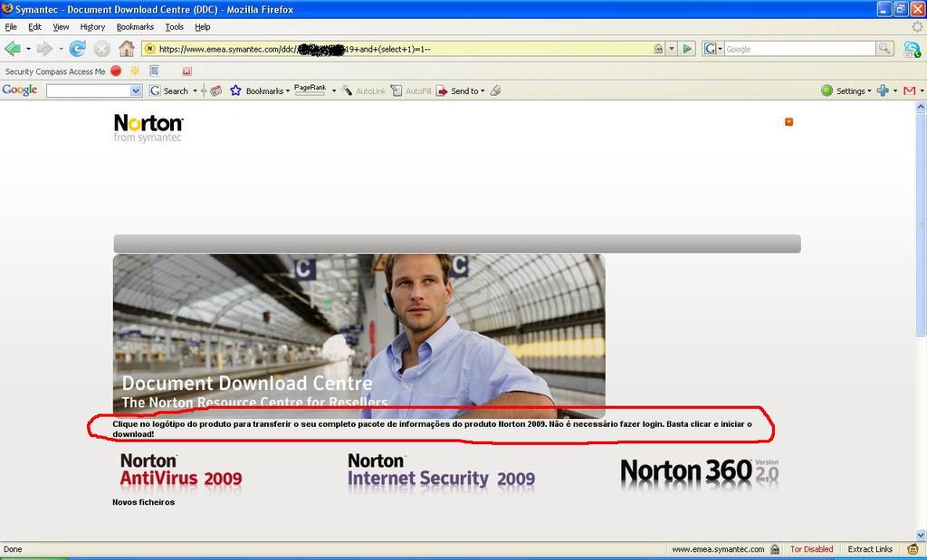Viewport: 927px width, 560px height.
Task: Click the Security Compass Access Me label
Action: (55, 71)
